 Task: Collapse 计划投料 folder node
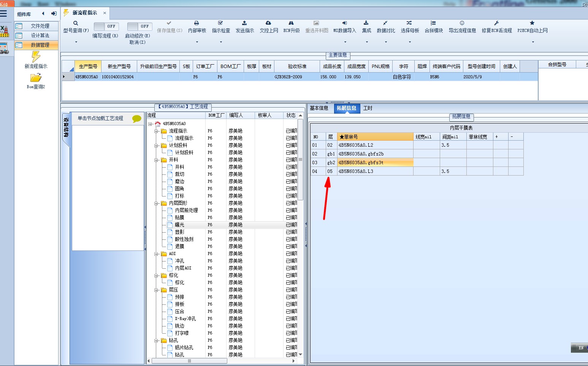[156, 146]
